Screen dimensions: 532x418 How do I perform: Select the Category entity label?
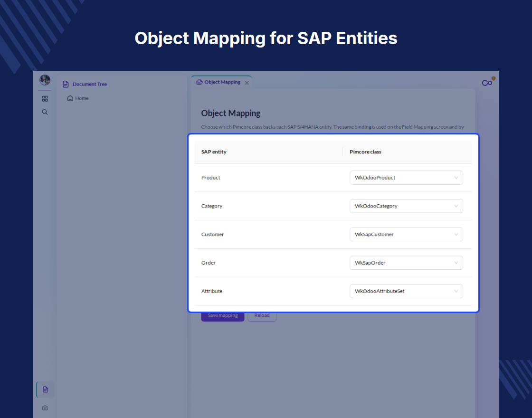click(x=212, y=206)
